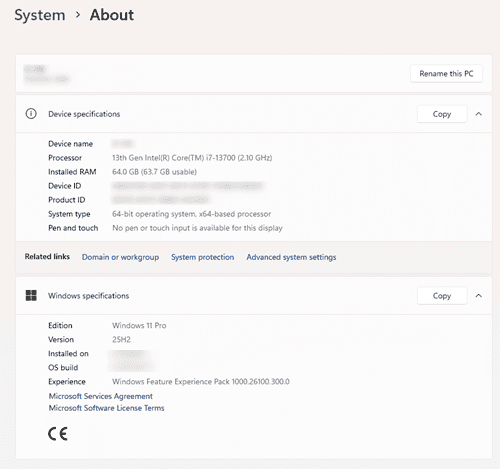Copy the Windows specifications
The width and height of the screenshot is (500, 469).
point(442,296)
